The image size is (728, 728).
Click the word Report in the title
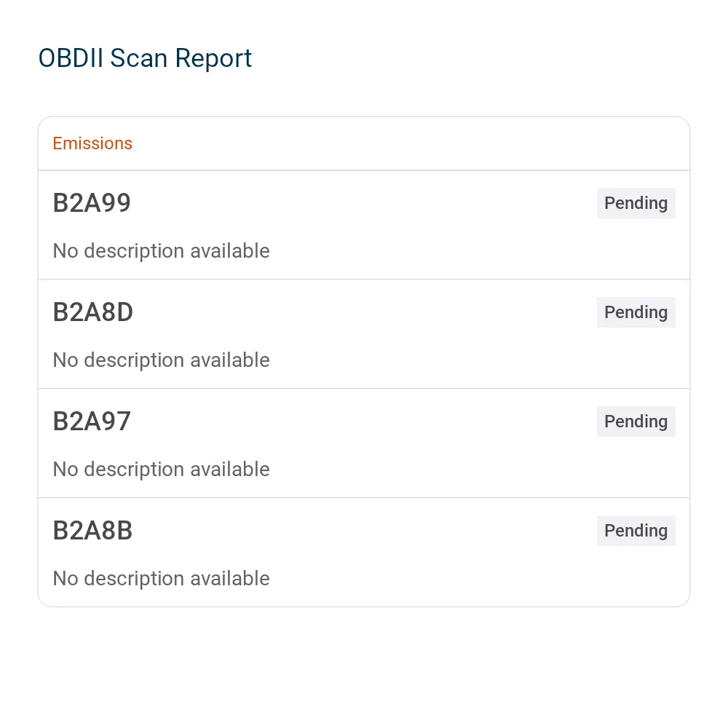[x=213, y=59]
